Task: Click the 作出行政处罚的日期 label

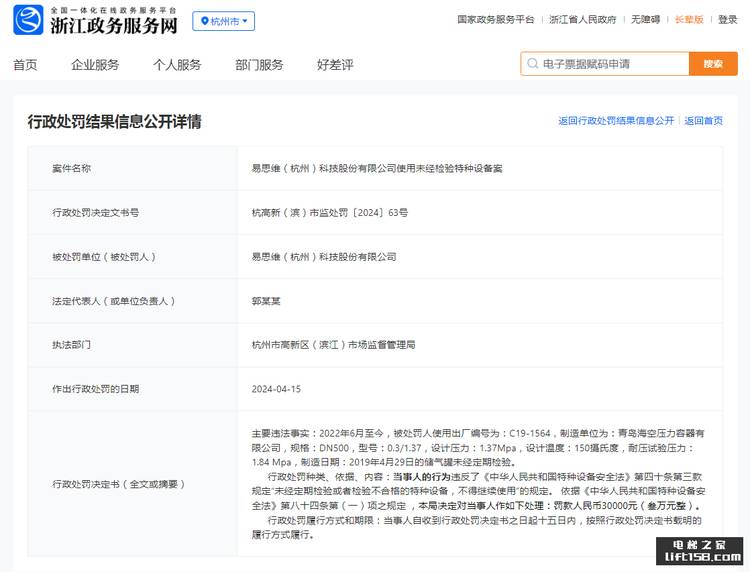Action: tap(96, 389)
